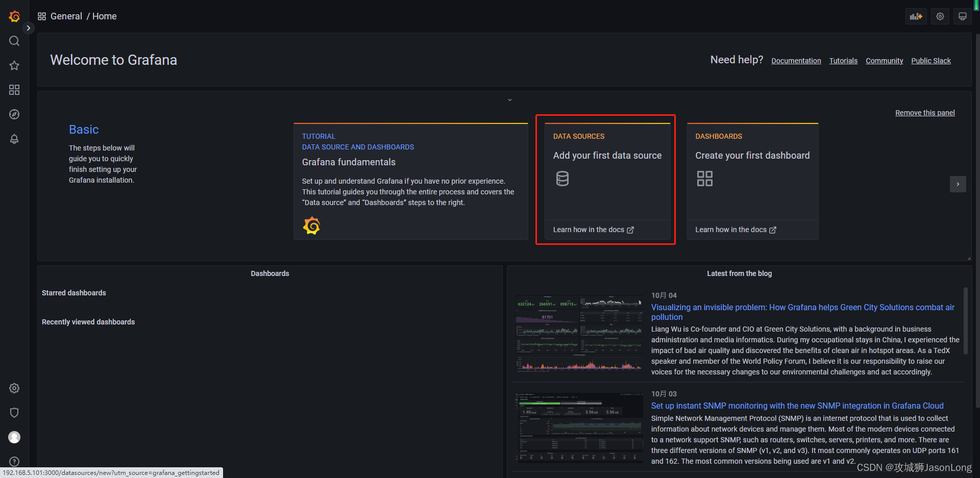Screen dimensions: 980x478
Task: Click the dashboards grid icon beside General
Action: 42,16
